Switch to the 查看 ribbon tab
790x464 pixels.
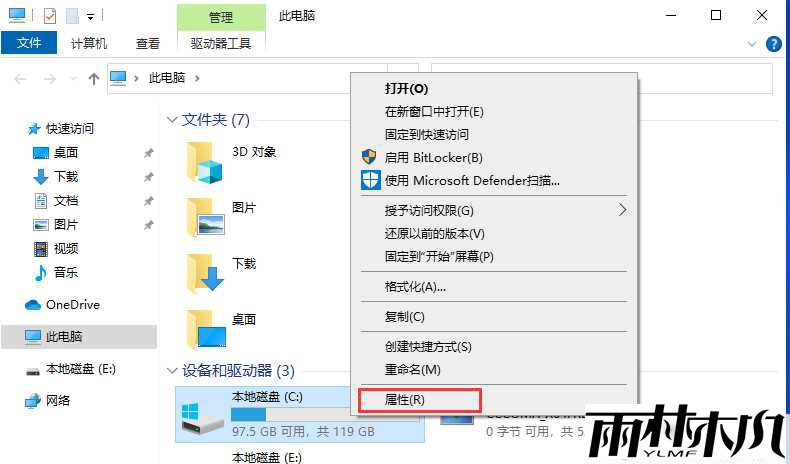click(x=148, y=44)
